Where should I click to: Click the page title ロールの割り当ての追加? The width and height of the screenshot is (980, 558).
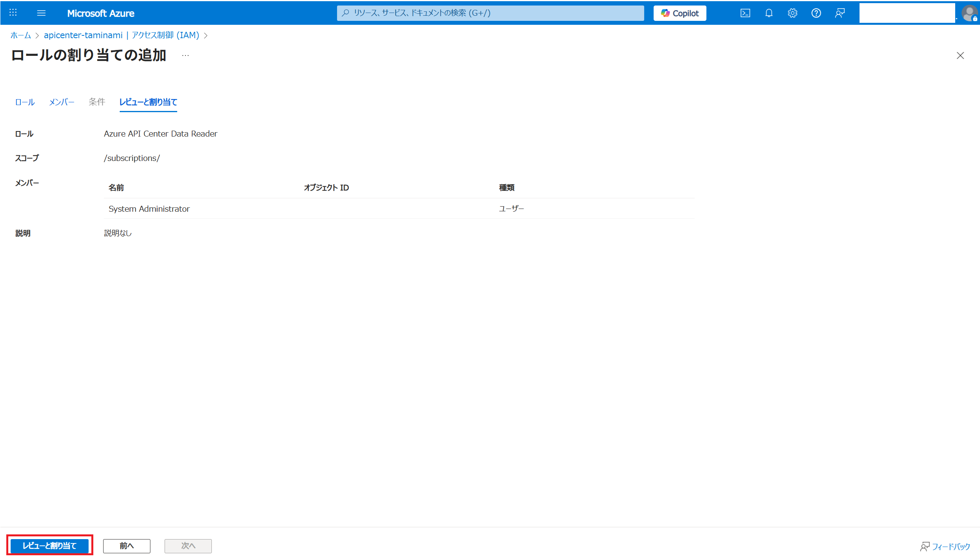(89, 55)
